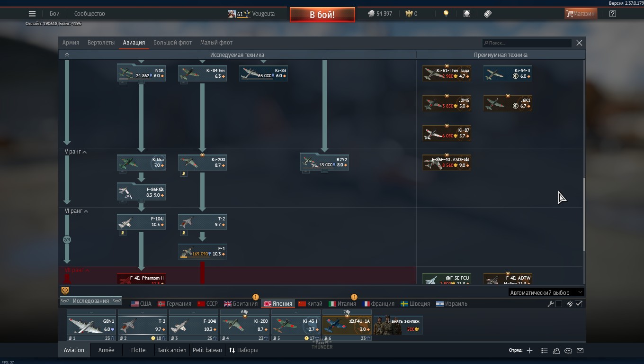
Task: Click the Silver Lions currency icon
Action: pos(371,14)
